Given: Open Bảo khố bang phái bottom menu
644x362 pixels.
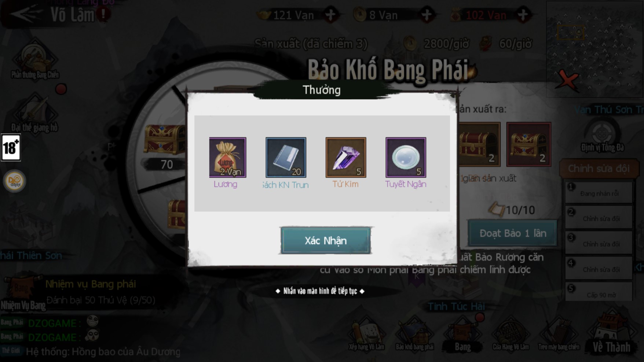Looking at the screenshot, I should (x=414, y=335).
